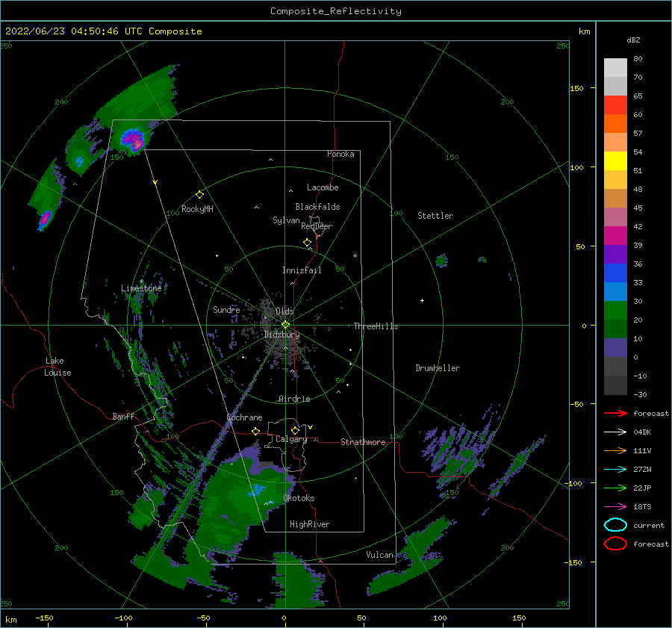Click the Drumheller label
Image resolution: width=672 pixels, height=628 pixels.
click(438, 368)
